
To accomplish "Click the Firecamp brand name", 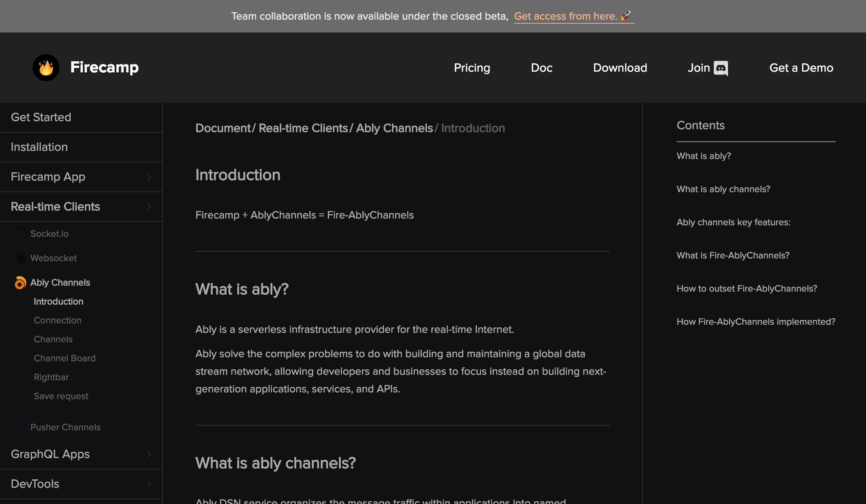I will pyautogui.click(x=105, y=67).
